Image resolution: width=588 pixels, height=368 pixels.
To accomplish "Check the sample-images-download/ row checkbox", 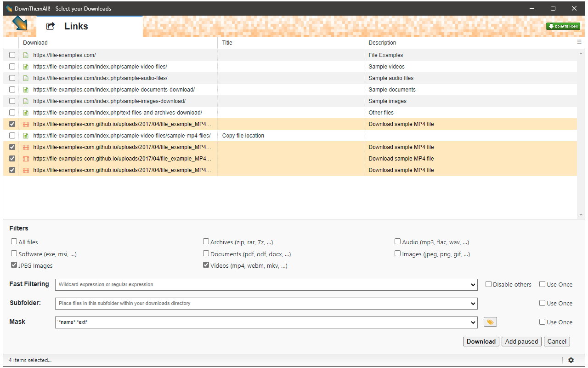I will pos(12,101).
